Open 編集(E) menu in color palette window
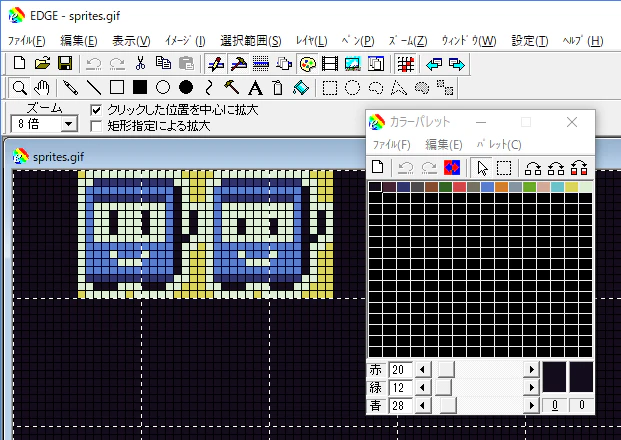Screen dimensions: 621x440 coord(444,145)
